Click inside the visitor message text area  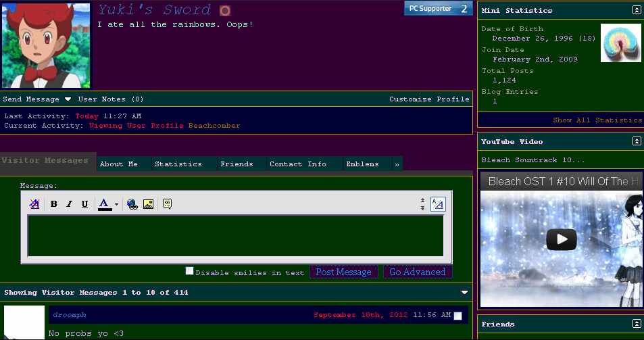click(x=236, y=236)
